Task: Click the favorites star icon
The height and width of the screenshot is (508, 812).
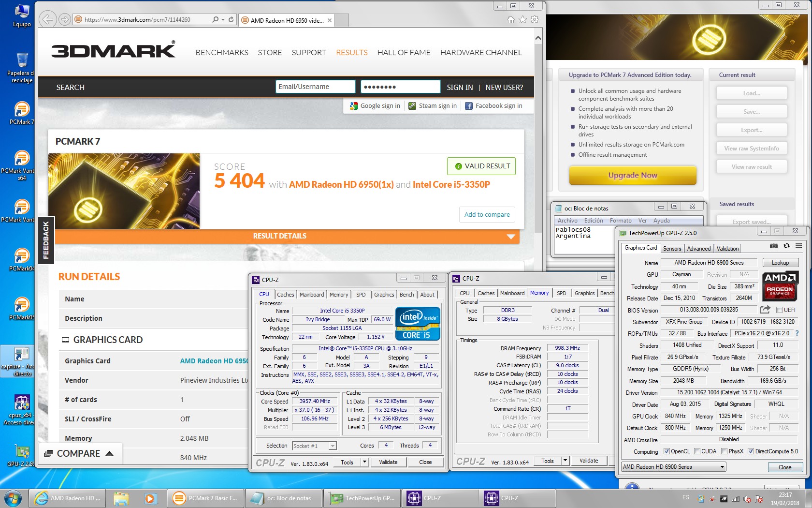Action: [522, 20]
